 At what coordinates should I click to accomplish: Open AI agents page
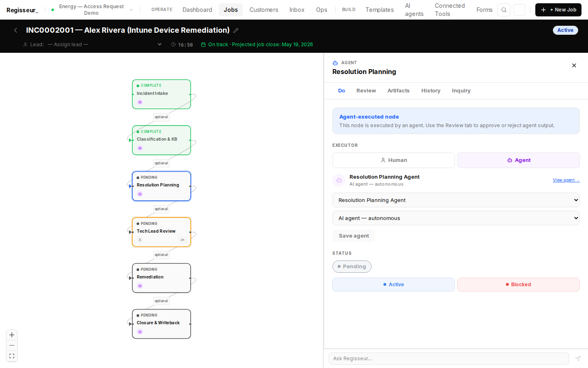414,10
